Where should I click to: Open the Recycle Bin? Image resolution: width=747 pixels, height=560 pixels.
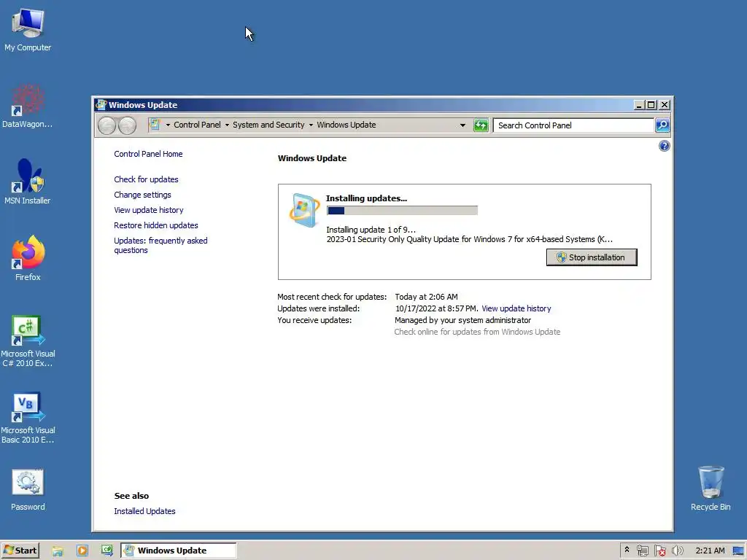tap(711, 489)
